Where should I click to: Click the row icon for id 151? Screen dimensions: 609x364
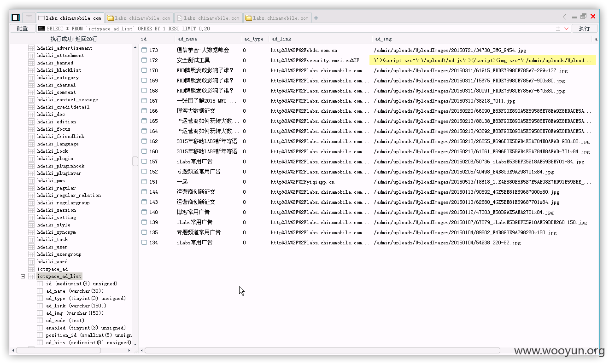[144, 182]
